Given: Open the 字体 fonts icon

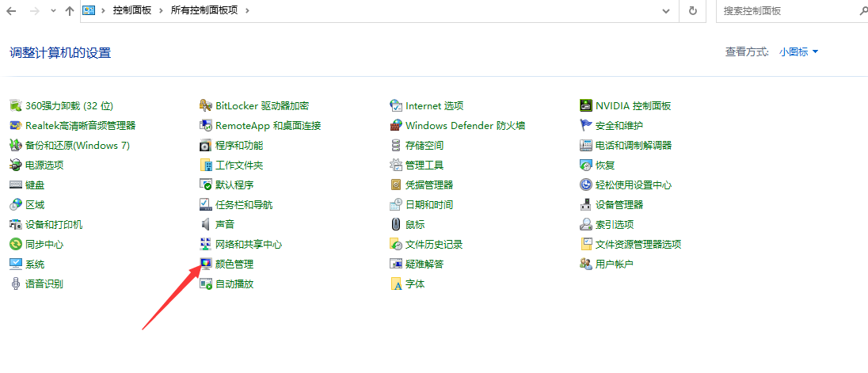Looking at the screenshot, I should click(396, 284).
